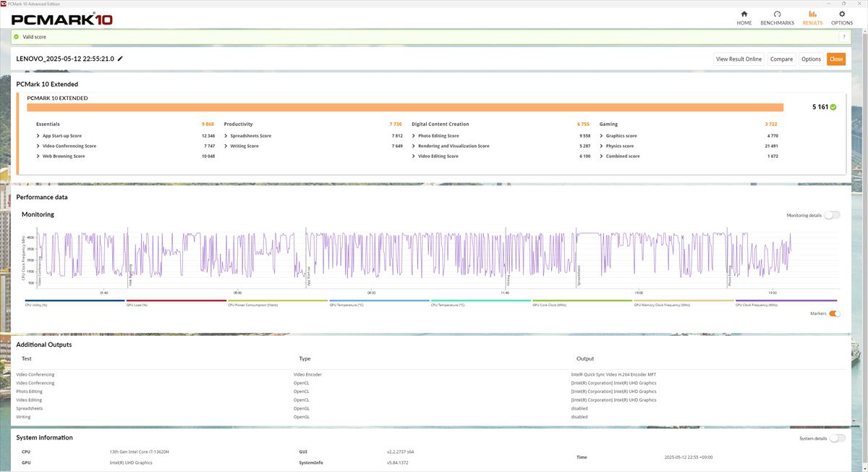Click the pencil icon to rename result
The image size is (868, 472).
pos(120,59)
